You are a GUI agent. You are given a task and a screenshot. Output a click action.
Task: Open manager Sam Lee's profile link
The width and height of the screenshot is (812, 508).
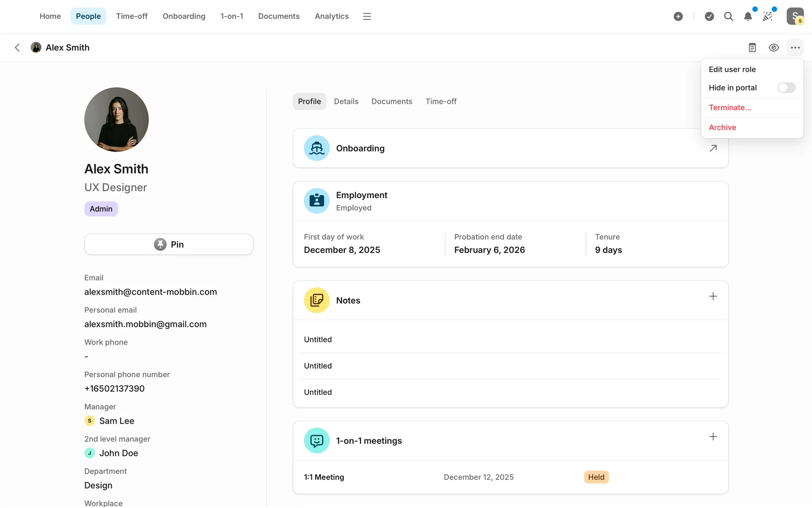pos(117,421)
